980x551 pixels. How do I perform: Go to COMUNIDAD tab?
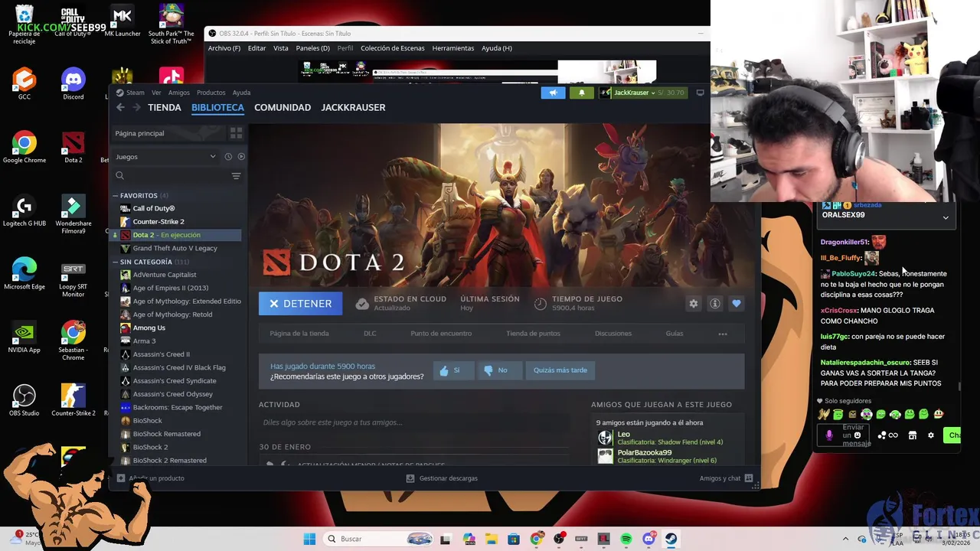283,108
